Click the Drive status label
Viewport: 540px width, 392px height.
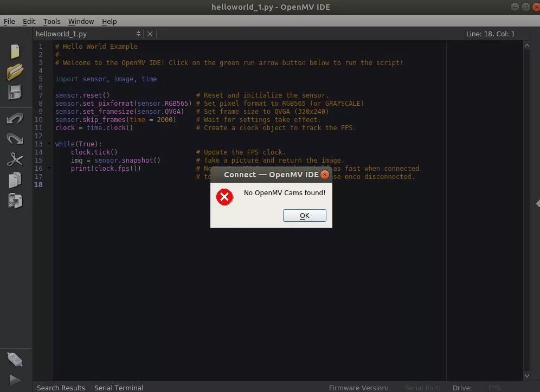tap(462, 388)
